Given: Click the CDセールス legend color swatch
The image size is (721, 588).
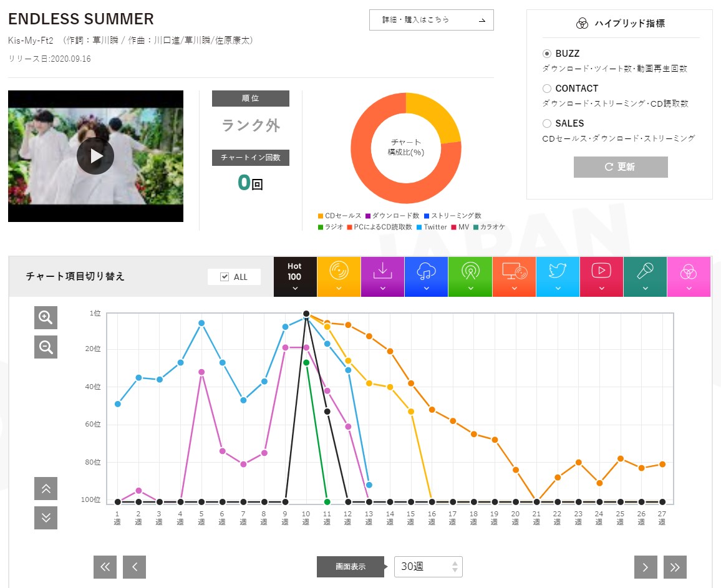Looking at the screenshot, I should (321, 216).
